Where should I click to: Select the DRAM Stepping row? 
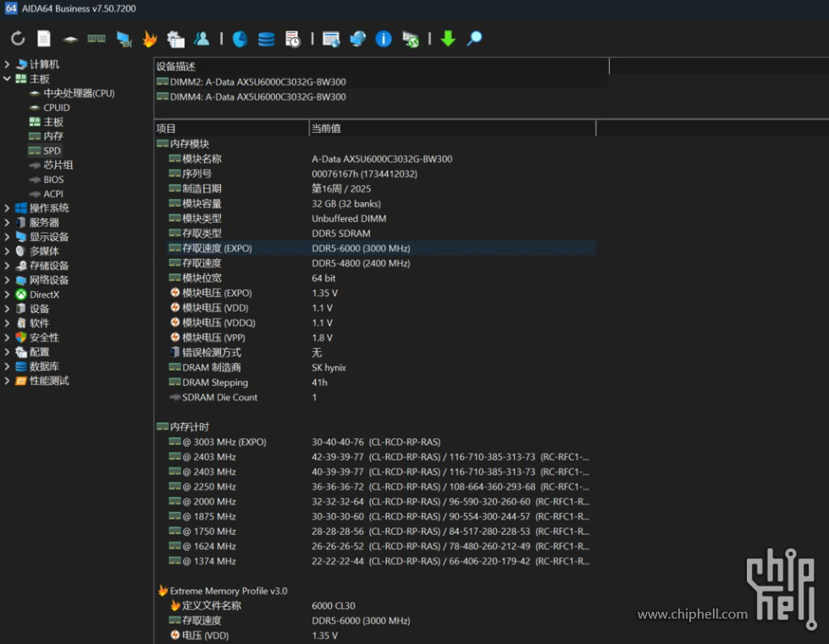pos(382,383)
